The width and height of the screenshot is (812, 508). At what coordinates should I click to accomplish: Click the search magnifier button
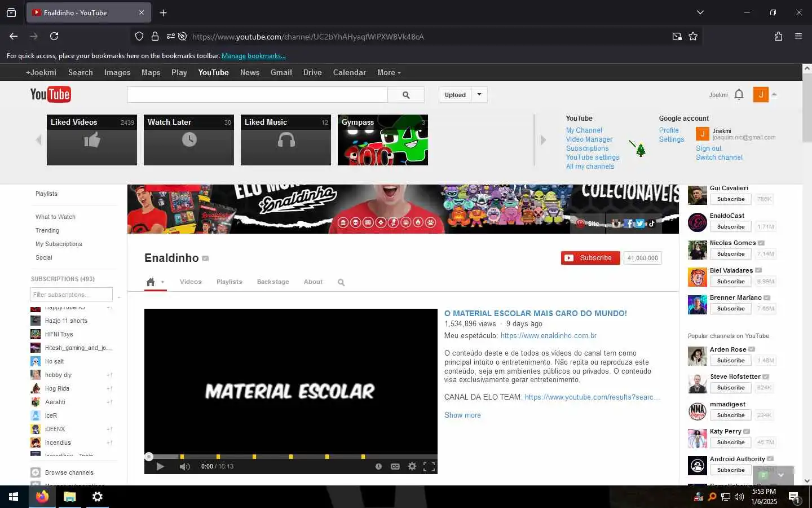[x=406, y=95]
